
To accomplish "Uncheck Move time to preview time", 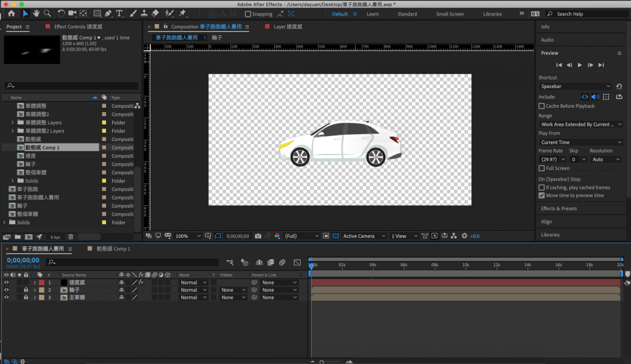I will [x=542, y=195].
